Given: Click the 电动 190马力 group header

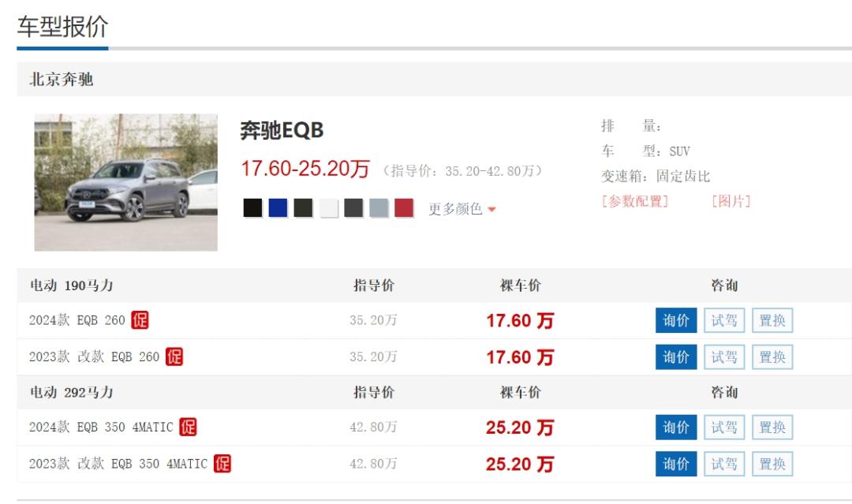Looking at the screenshot, I should (x=71, y=286).
